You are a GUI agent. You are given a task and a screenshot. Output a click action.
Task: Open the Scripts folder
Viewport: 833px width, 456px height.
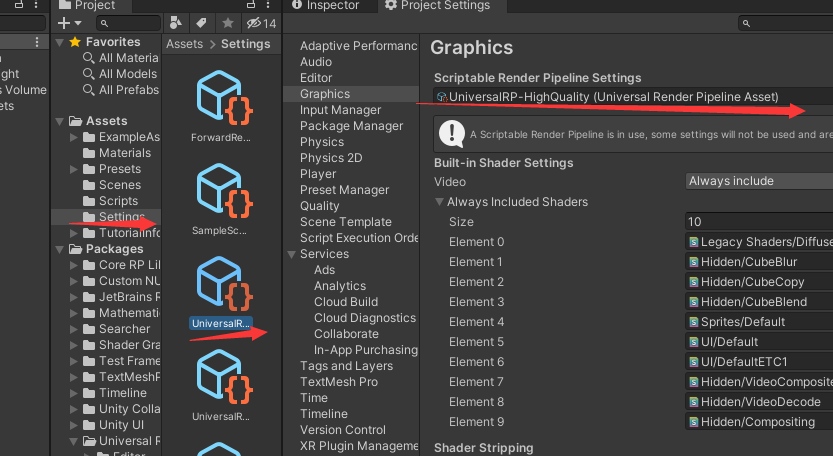110,201
